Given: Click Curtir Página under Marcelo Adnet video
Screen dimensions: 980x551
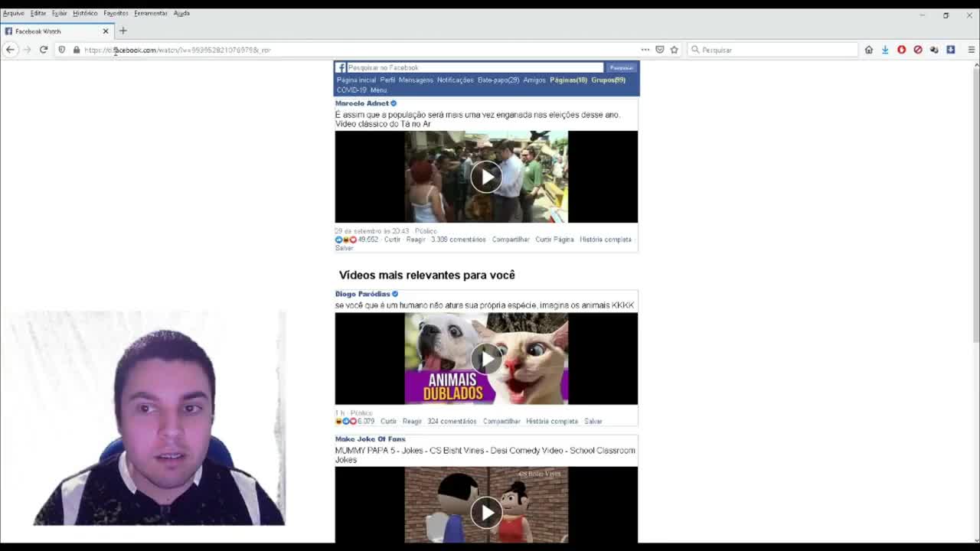Looking at the screenshot, I should (x=554, y=240).
